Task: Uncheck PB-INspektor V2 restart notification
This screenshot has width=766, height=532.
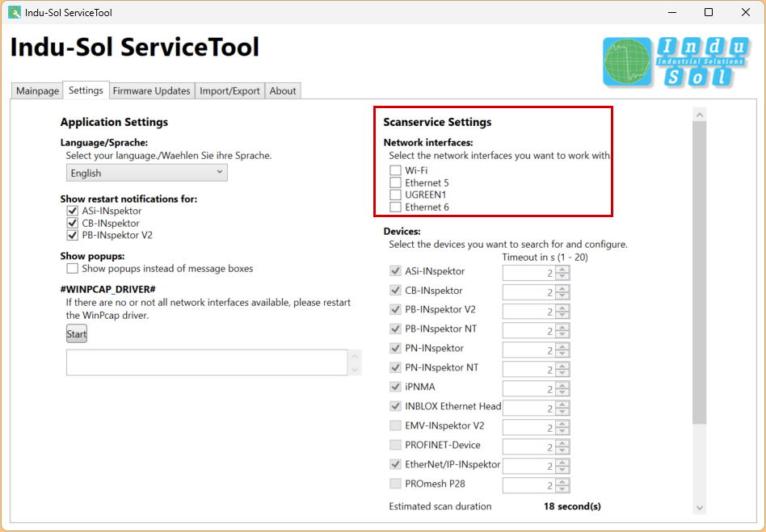Action: [72, 235]
